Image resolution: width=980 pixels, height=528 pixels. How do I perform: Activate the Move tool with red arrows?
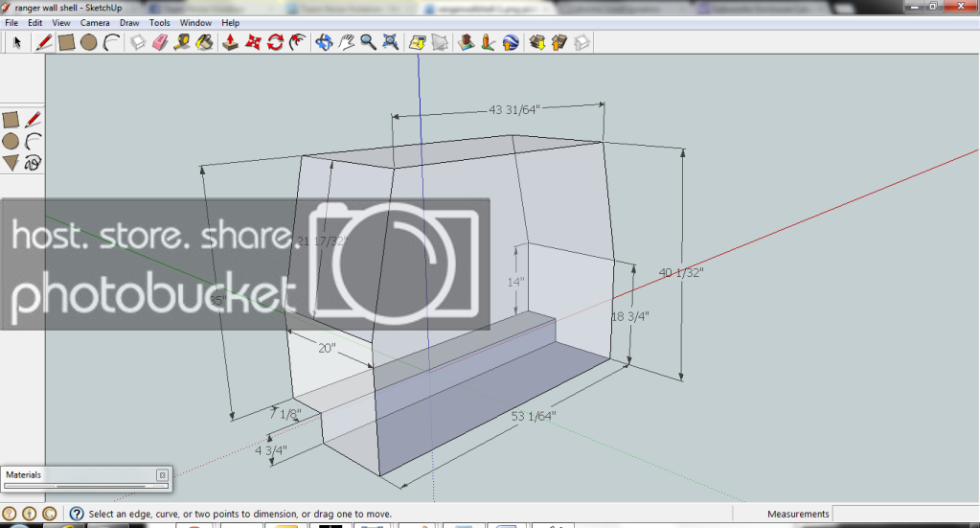pyautogui.click(x=253, y=42)
